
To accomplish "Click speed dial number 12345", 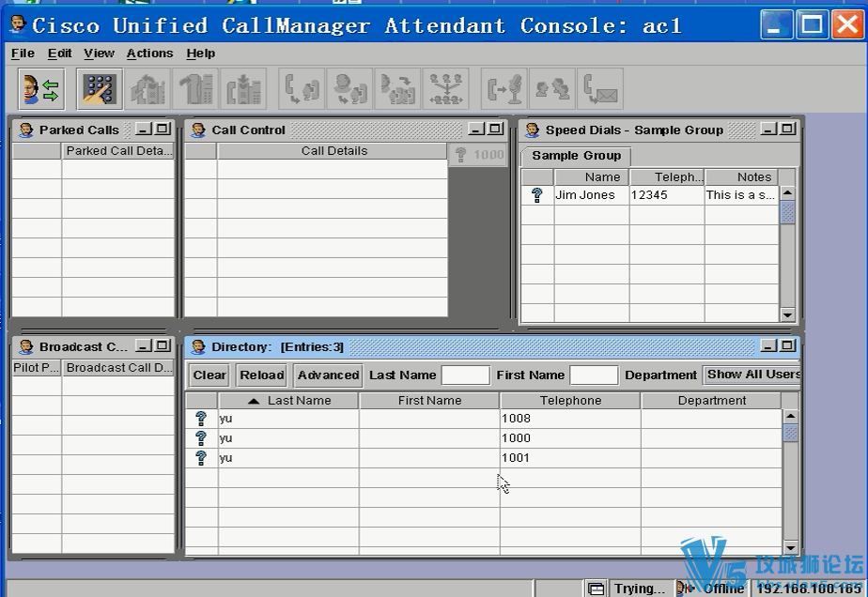I will (x=649, y=194).
